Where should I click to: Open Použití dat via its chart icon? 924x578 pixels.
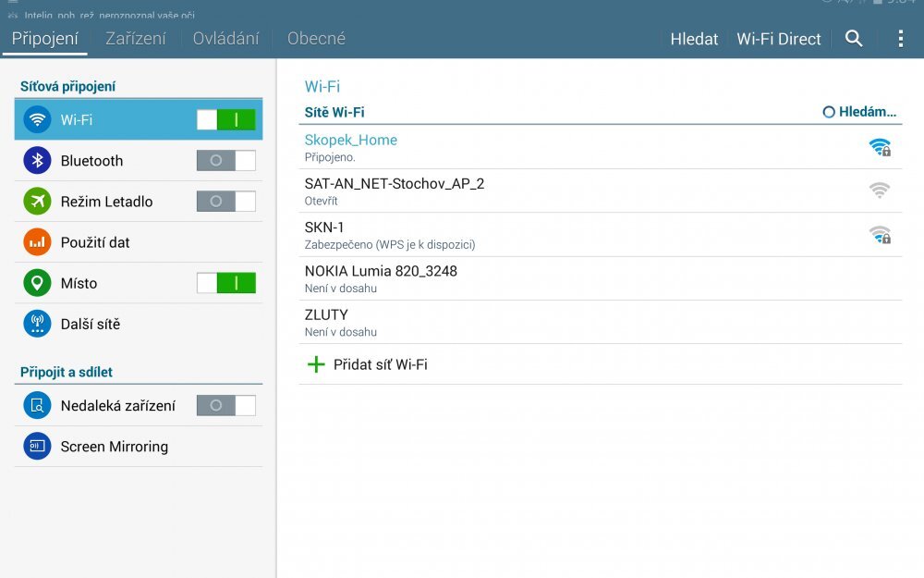[x=36, y=241]
